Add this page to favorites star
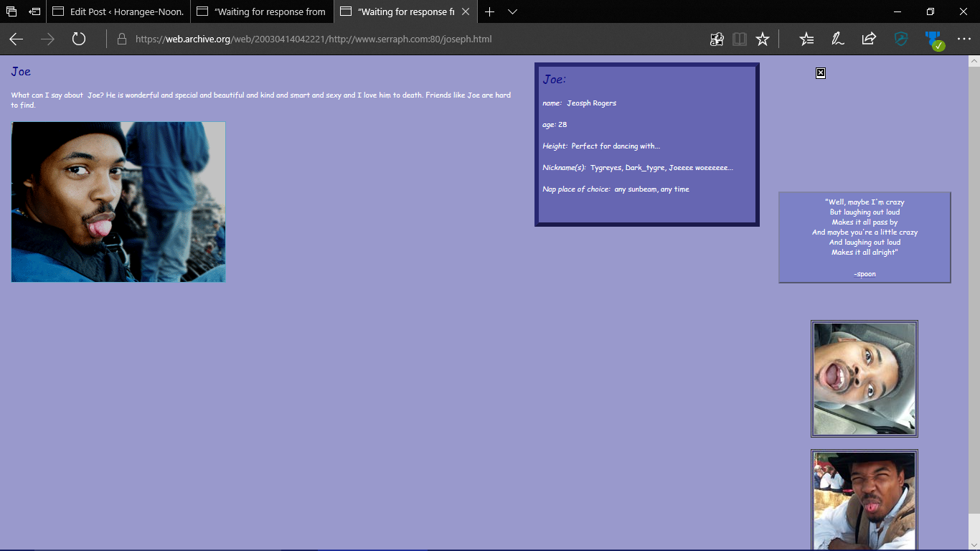 [763, 39]
